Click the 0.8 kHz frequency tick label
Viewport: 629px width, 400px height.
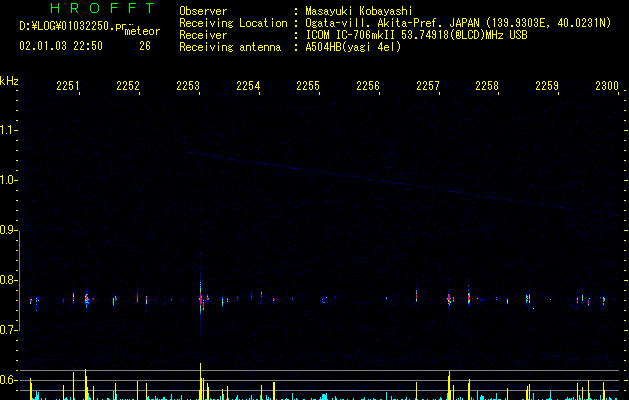tap(8, 280)
